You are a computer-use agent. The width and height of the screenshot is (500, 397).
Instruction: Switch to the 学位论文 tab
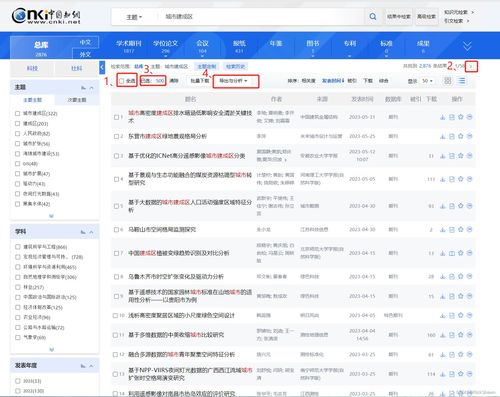pyautogui.click(x=165, y=46)
